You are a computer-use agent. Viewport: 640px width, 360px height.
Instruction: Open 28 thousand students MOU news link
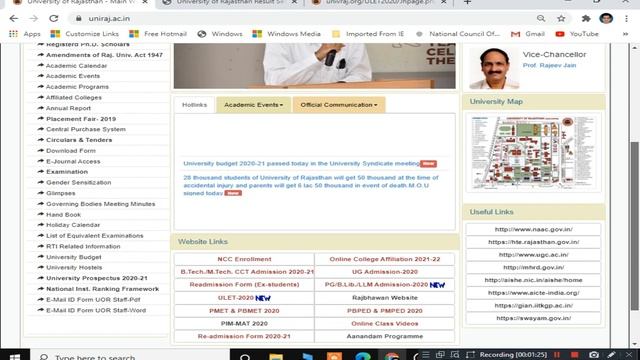tap(311, 185)
